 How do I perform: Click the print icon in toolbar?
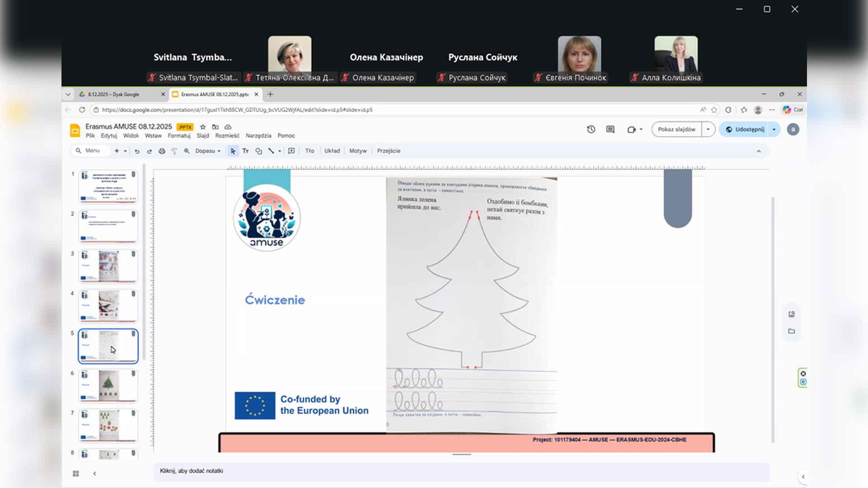click(162, 151)
